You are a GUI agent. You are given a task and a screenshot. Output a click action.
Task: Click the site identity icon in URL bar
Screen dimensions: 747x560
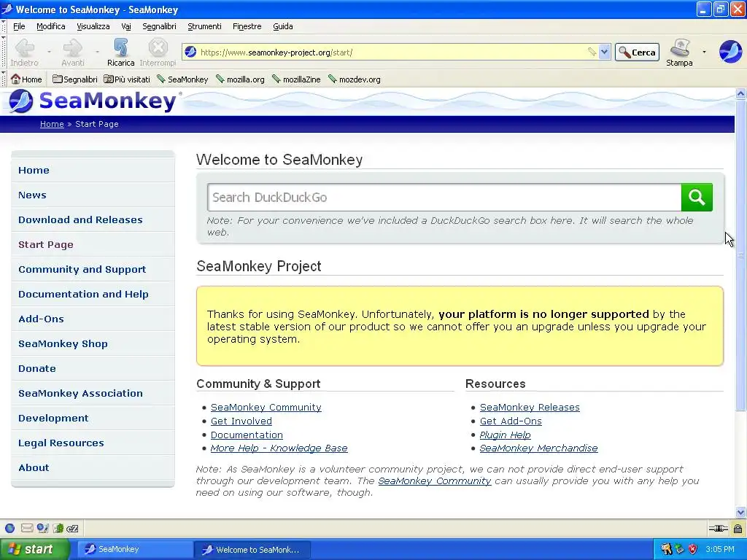coord(190,52)
